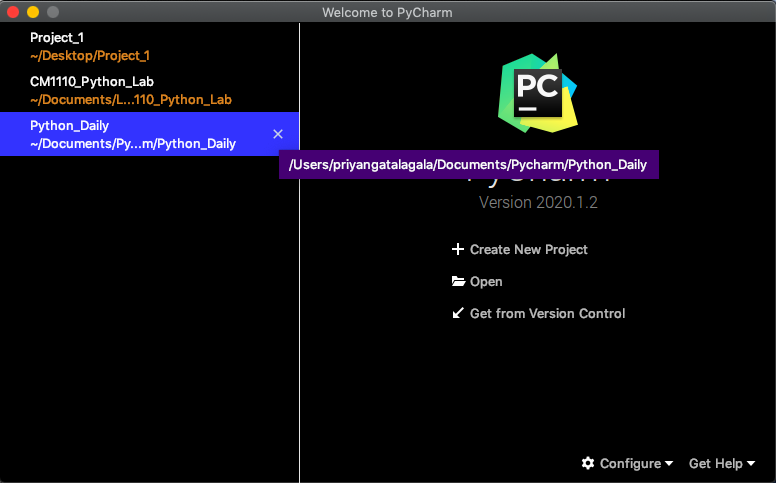Image resolution: width=776 pixels, height=483 pixels.
Task: Click the Configure gear icon
Action: click(x=588, y=463)
